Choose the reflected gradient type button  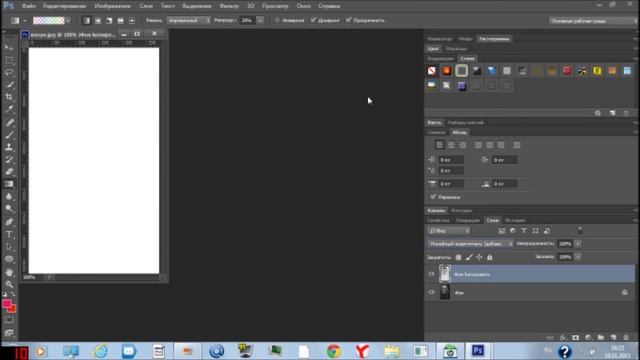(120, 20)
